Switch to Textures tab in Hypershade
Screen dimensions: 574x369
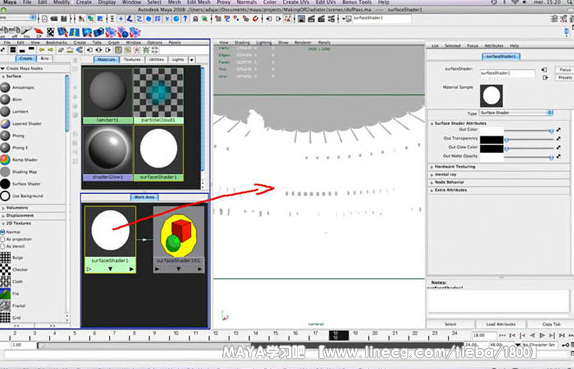point(132,59)
